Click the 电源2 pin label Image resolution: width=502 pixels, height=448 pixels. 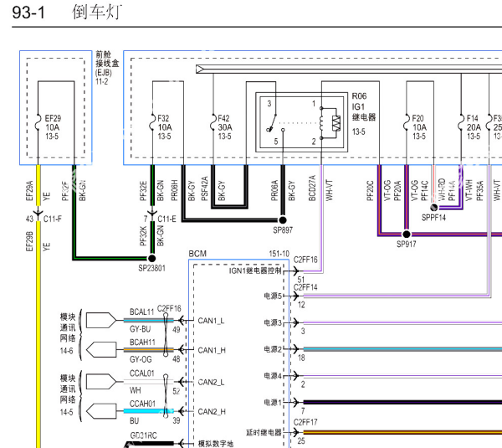pyautogui.click(x=273, y=349)
